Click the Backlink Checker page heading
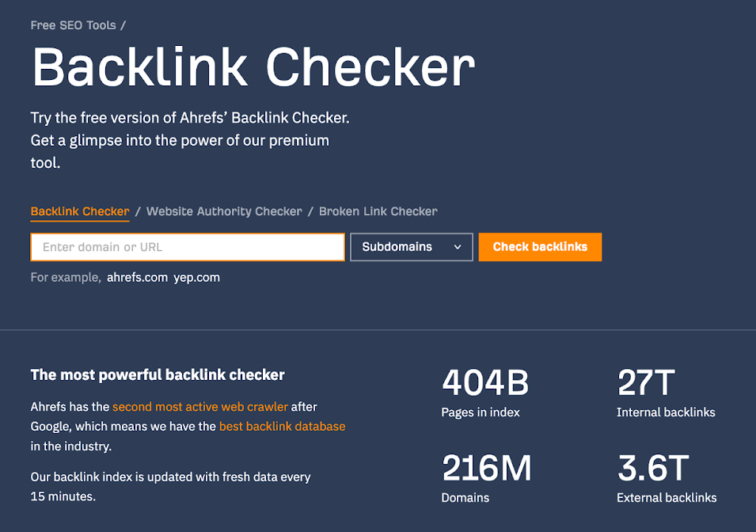Screen dimensions: 756x532 (x=252, y=67)
